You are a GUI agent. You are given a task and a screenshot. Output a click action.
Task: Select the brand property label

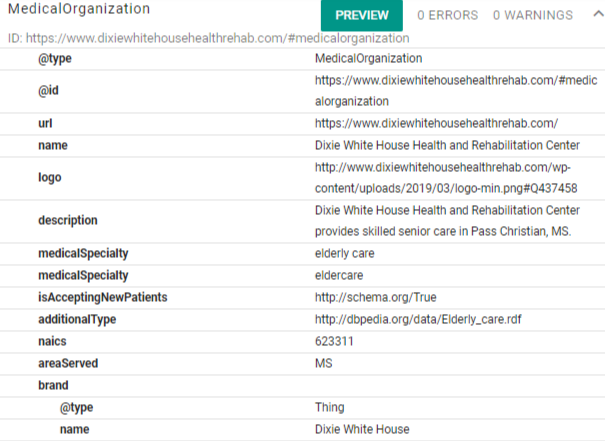53,385
